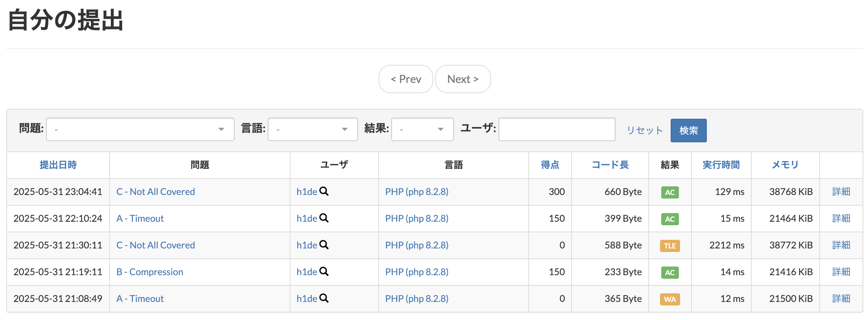Image resolution: width=868 pixels, height=320 pixels.
Task: Open the 問題 filter dropdown
Action: click(x=140, y=129)
